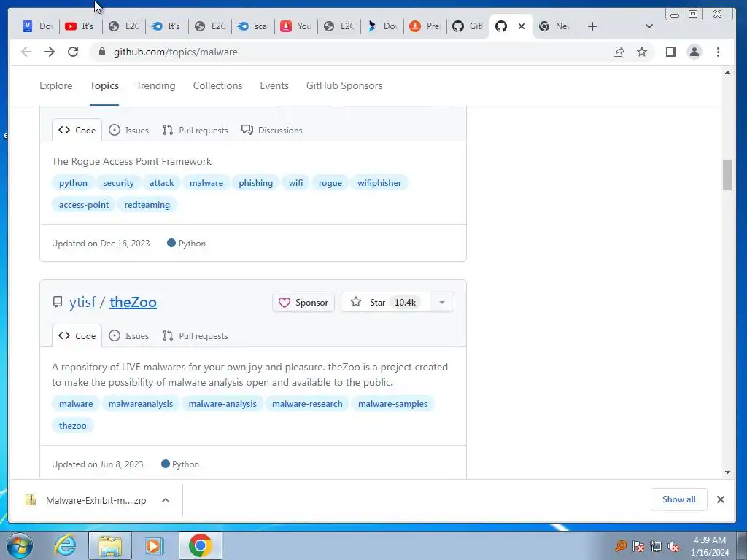Open Windows Explorer from the taskbar
Screen dimensions: 747x560
point(110,545)
